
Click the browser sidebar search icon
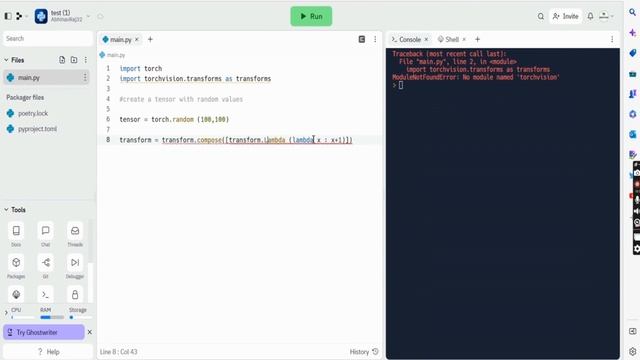632,12
